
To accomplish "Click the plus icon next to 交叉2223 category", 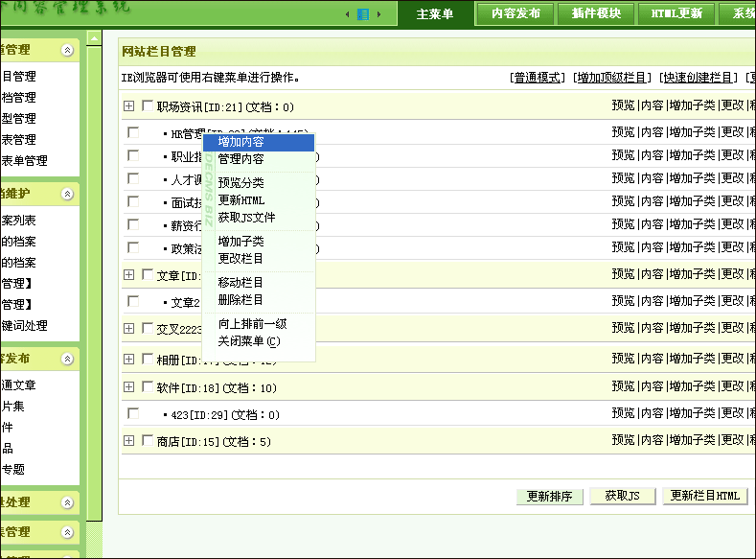I will point(129,328).
